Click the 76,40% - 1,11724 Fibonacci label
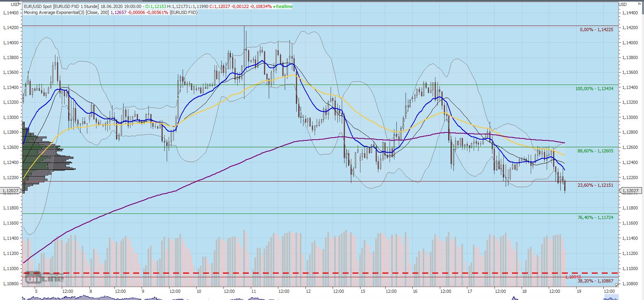This screenshot has height=300, width=644. [x=595, y=217]
